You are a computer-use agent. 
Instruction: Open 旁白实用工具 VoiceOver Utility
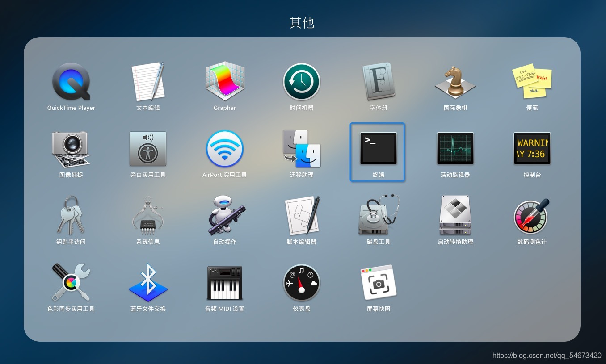point(148,149)
